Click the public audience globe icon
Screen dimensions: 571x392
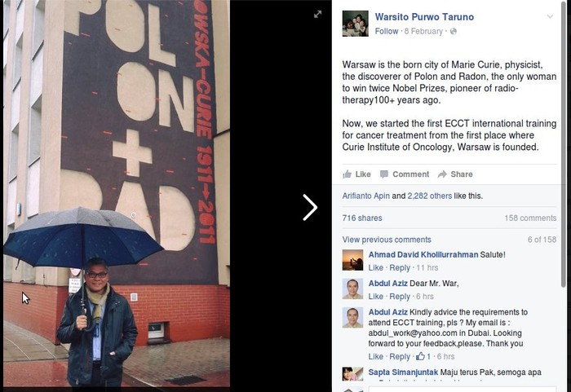coord(454,32)
